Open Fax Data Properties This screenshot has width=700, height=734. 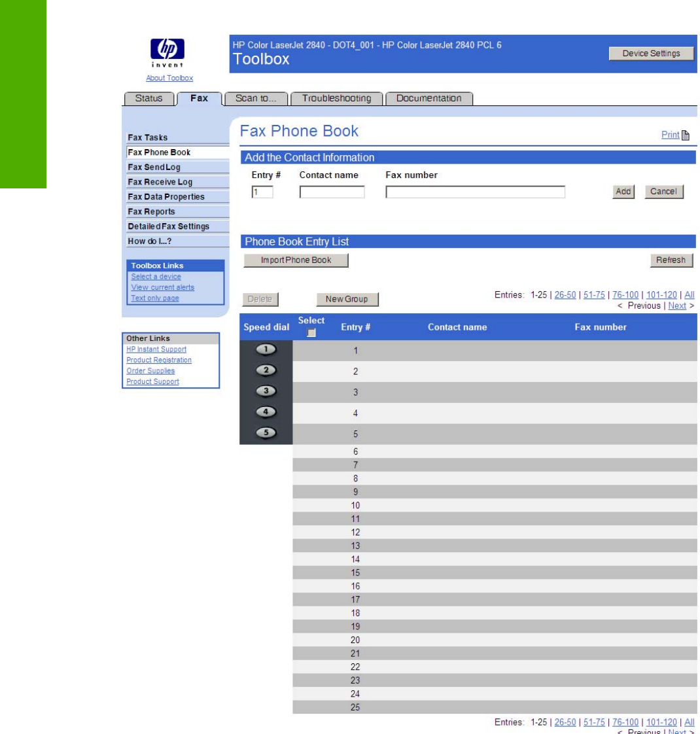tap(177, 197)
